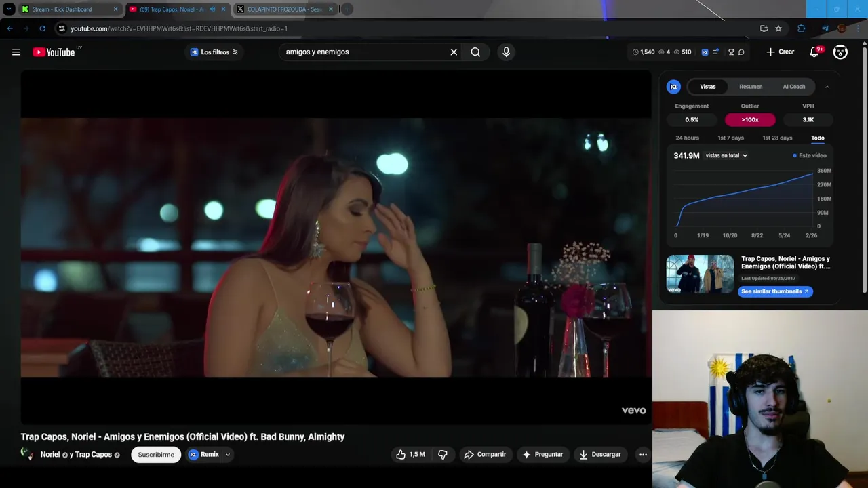Click the round IQ logo in panel
This screenshot has height=488, width=868.
point(673,87)
